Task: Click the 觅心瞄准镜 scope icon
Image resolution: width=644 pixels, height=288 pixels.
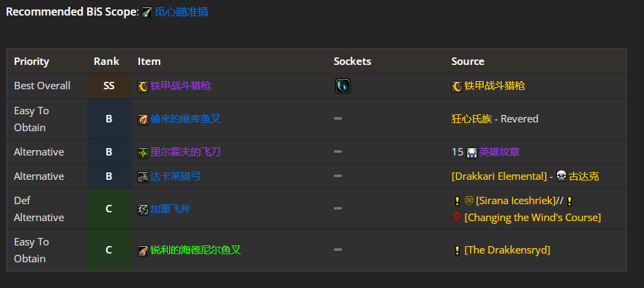Action: point(147,12)
